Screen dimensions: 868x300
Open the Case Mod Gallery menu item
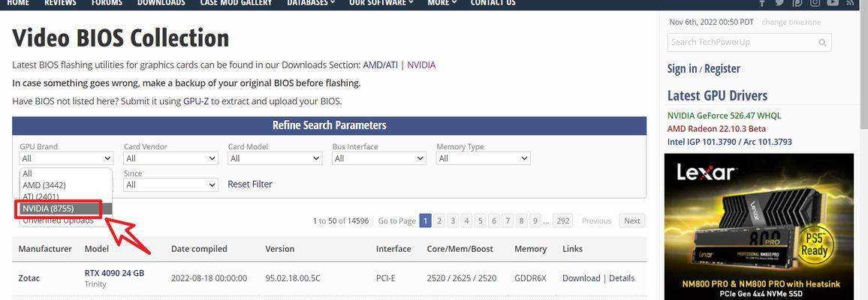click(x=236, y=3)
